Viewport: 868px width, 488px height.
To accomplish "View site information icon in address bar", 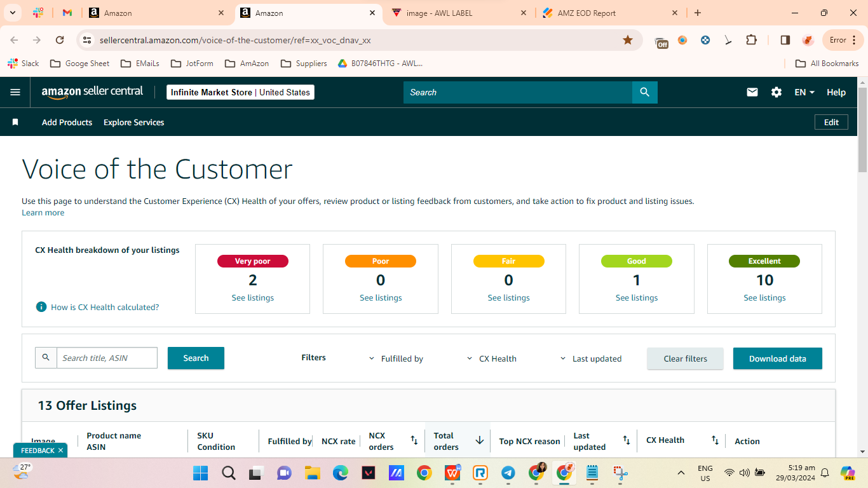I will 88,40.
